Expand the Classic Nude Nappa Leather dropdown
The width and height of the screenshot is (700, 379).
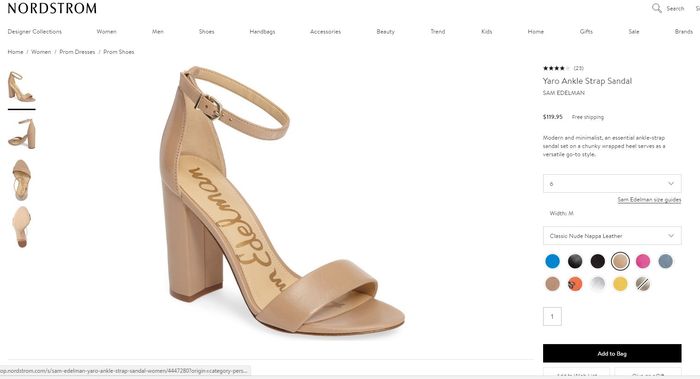pos(612,236)
